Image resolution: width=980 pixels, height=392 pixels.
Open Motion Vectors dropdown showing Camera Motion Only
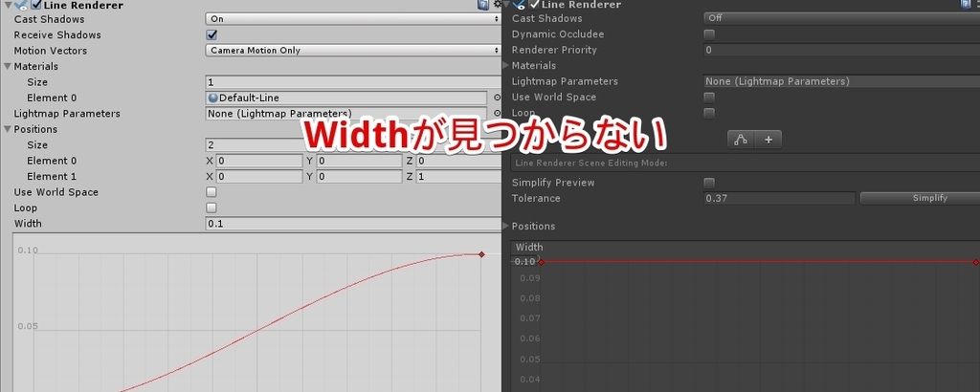(353, 51)
